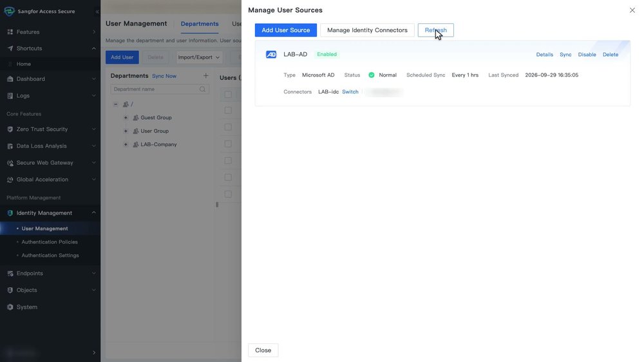Expand the Guest Group tree node
The width and height of the screenshot is (644, 362).
click(126, 117)
